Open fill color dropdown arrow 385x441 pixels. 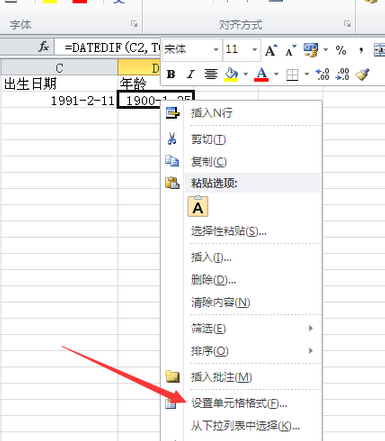click(246, 74)
